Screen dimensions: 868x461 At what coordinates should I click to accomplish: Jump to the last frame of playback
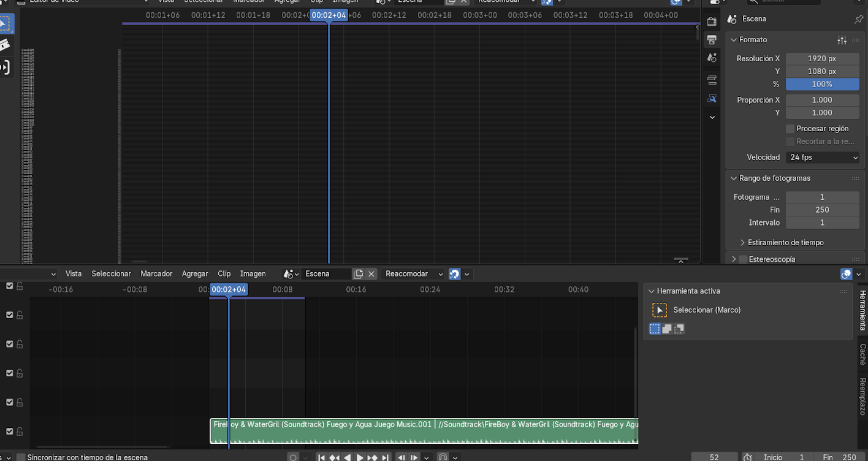point(385,457)
